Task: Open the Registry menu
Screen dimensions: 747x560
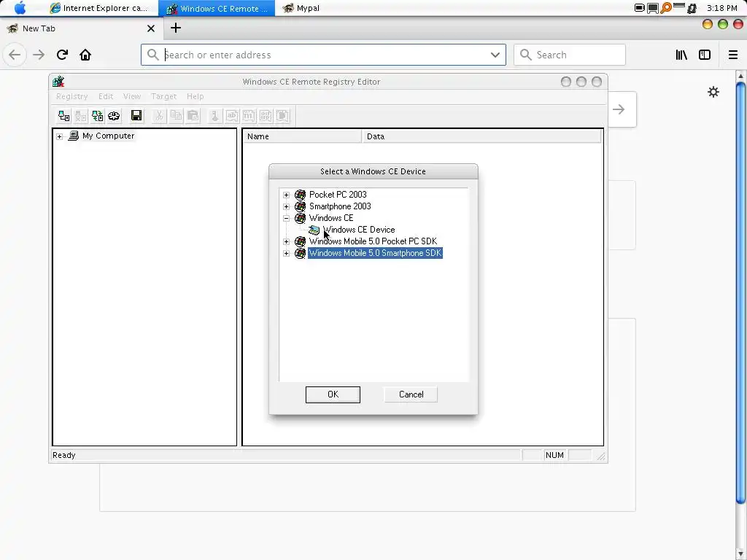Action: pyautogui.click(x=72, y=96)
